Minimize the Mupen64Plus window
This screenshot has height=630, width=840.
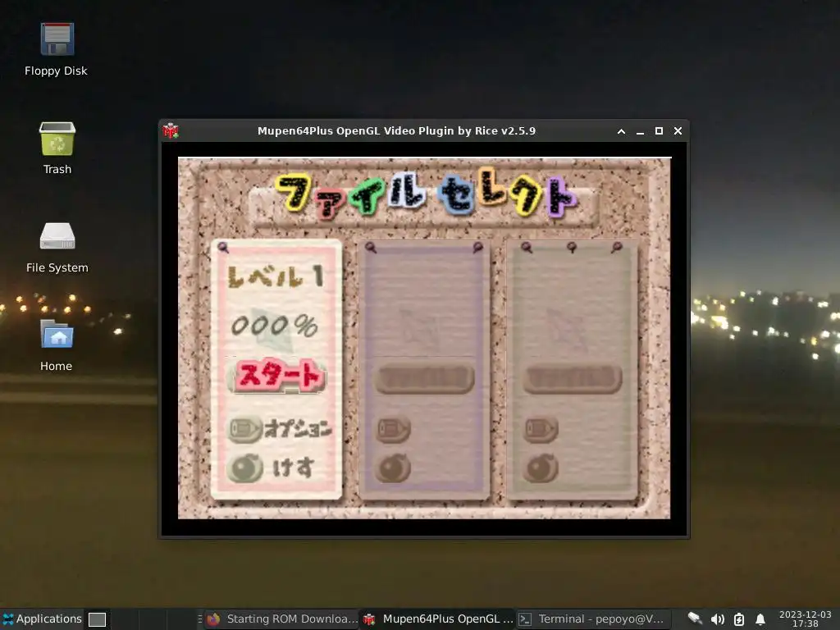(x=640, y=131)
